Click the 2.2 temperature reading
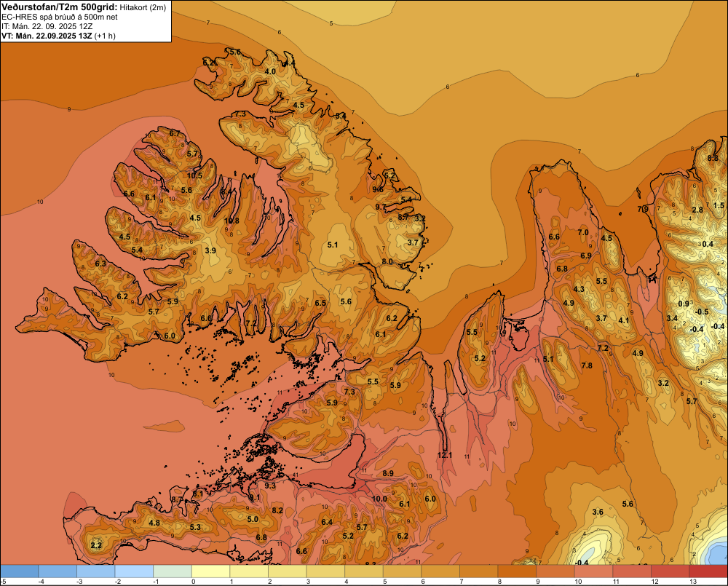Viewport: 728px width, 586px height. click(96, 545)
